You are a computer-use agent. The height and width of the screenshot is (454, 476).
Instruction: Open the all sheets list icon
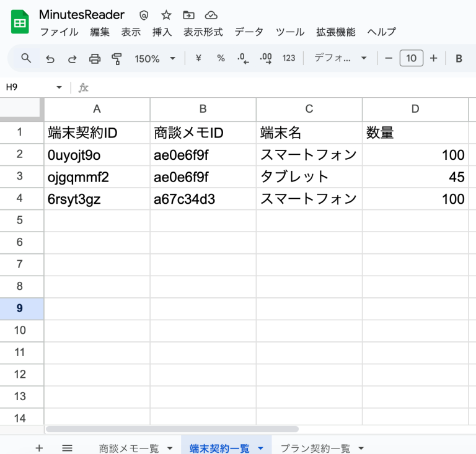(68, 448)
